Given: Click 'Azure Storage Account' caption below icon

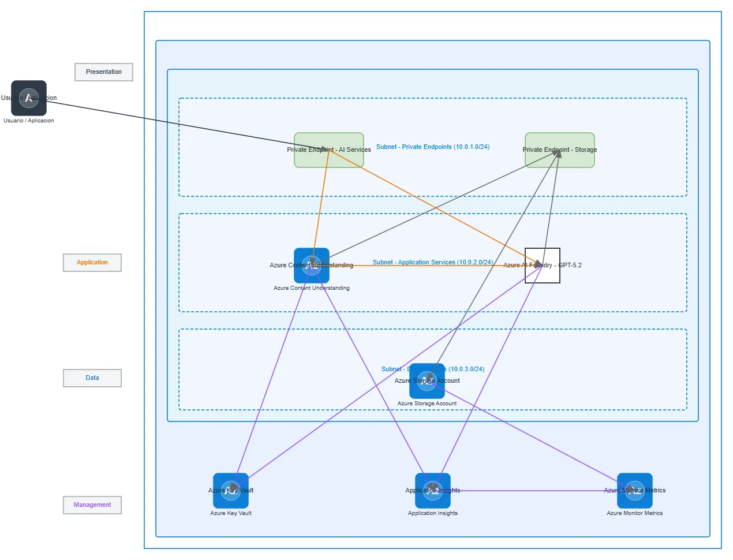Looking at the screenshot, I should point(427,404).
